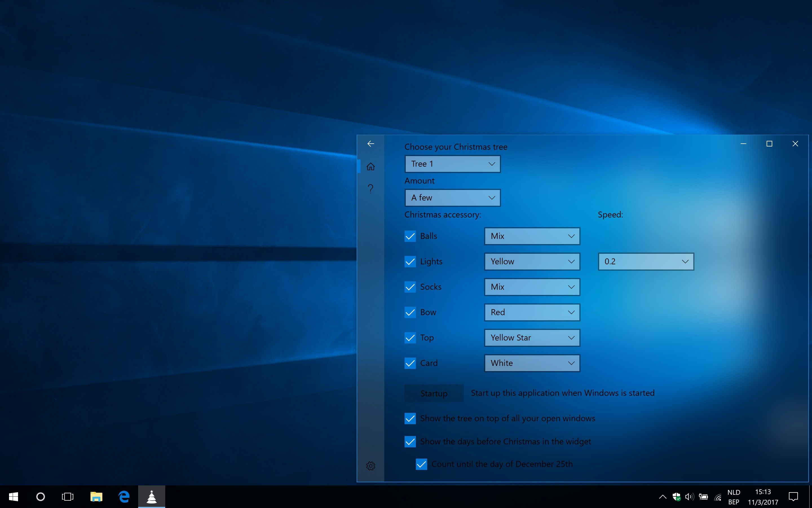The image size is (812, 508).
Task: Open the clock showing 15:13
Action: click(x=763, y=497)
